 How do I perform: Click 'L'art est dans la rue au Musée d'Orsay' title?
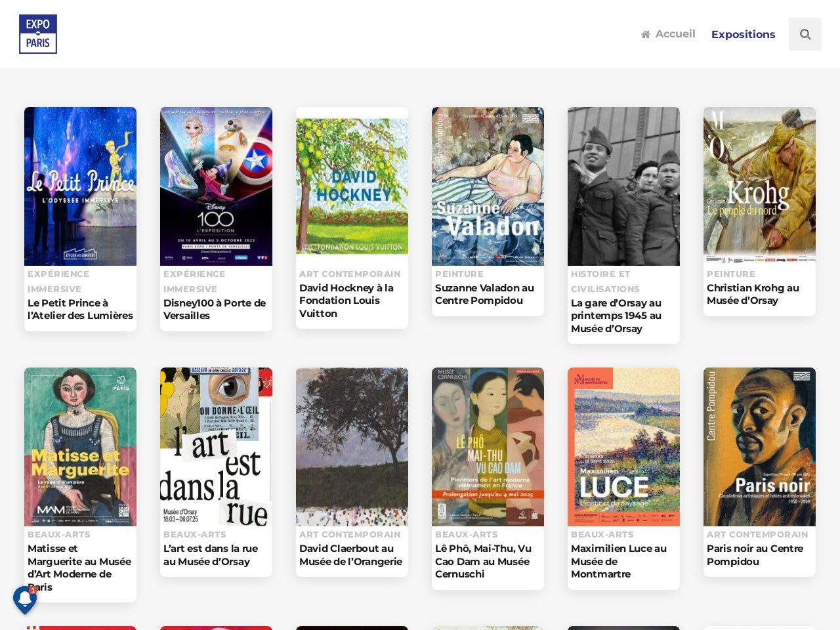tap(211, 555)
